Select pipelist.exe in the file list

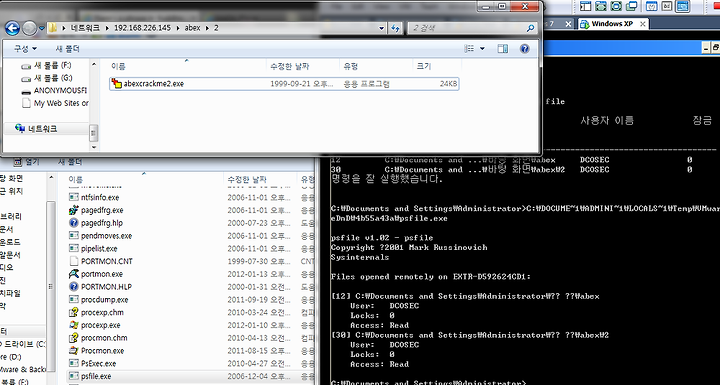[93, 249]
